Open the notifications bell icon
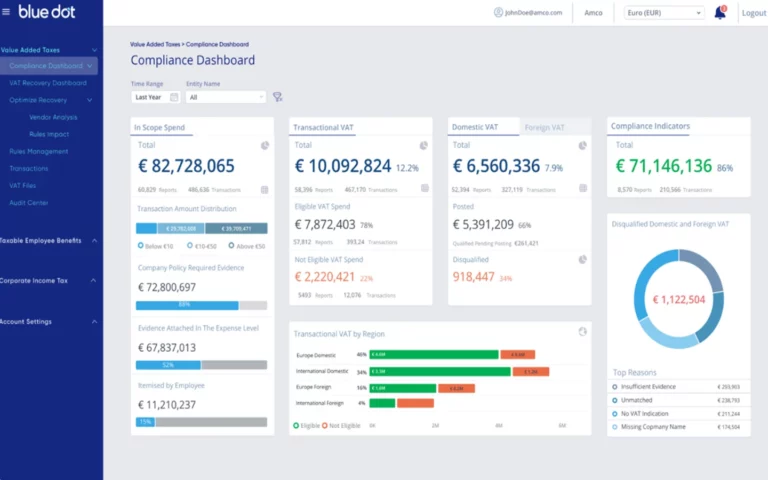 [x=720, y=13]
